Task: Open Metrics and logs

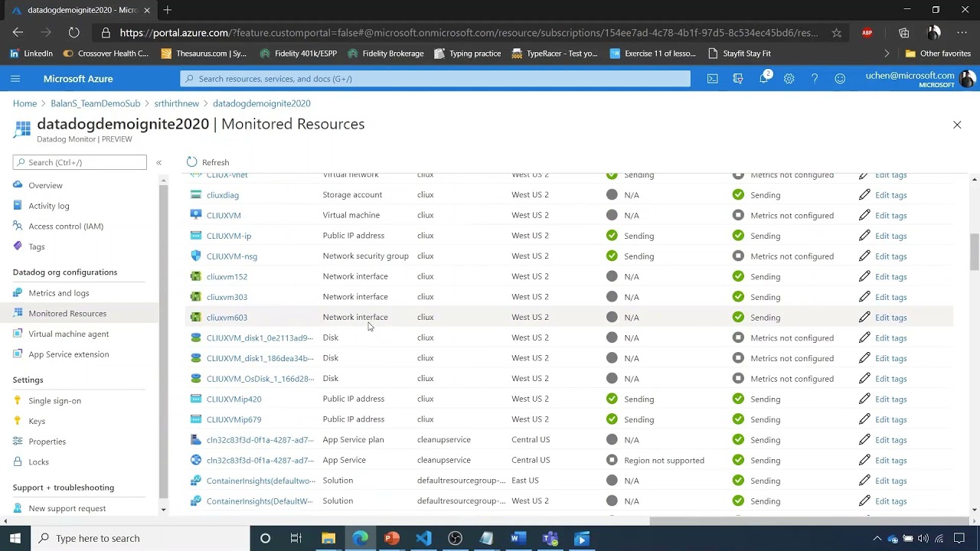Action: [59, 293]
